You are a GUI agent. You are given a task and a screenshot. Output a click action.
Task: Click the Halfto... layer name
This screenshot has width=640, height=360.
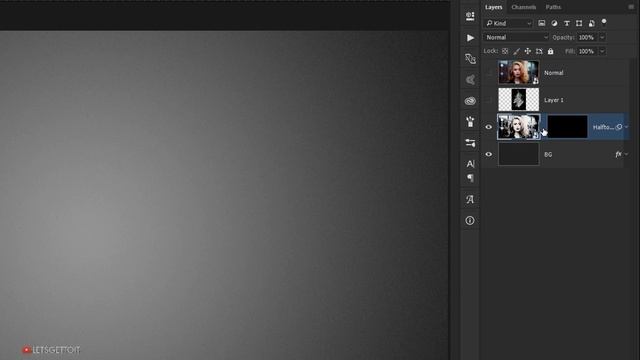tap(603, 127)
